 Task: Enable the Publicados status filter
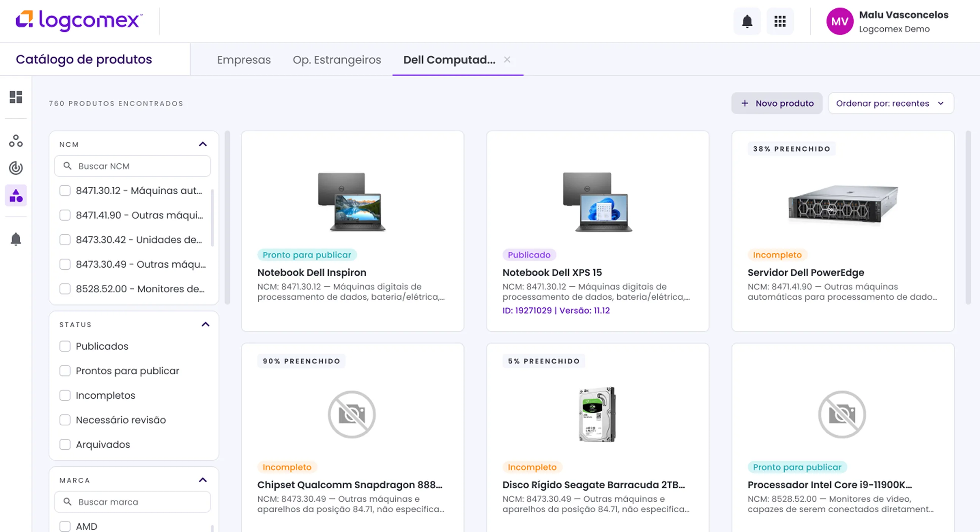65,346
